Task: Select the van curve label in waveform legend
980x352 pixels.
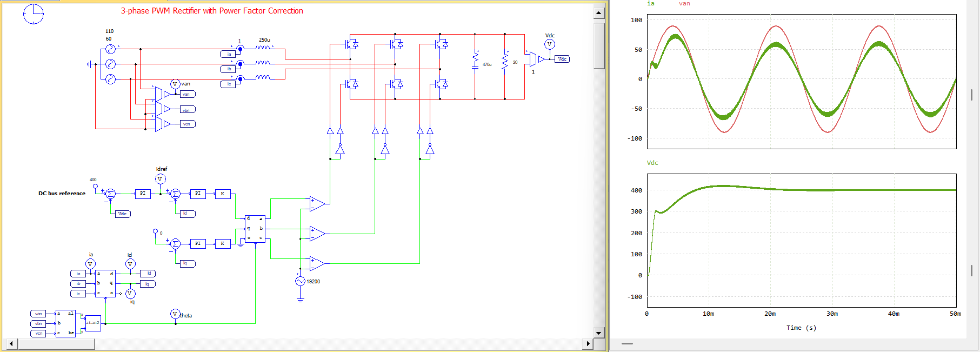Action: point(684,4)
